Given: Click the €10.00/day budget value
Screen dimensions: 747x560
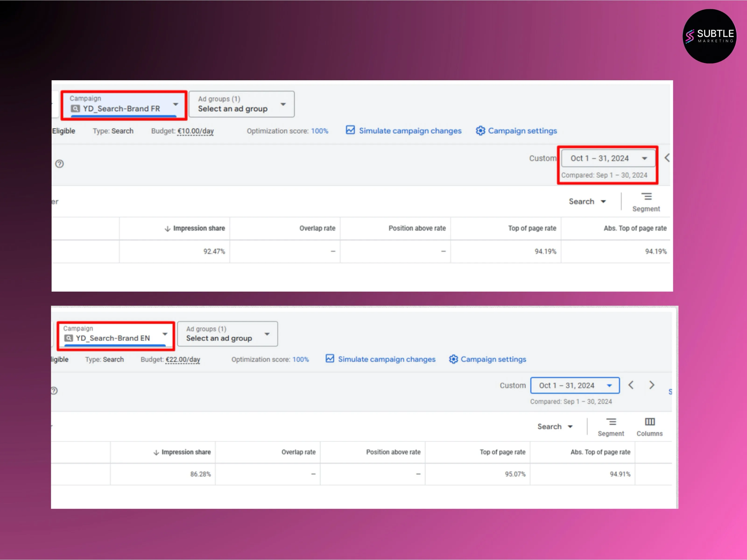Looking at the screenshot, I should point(196,131).
